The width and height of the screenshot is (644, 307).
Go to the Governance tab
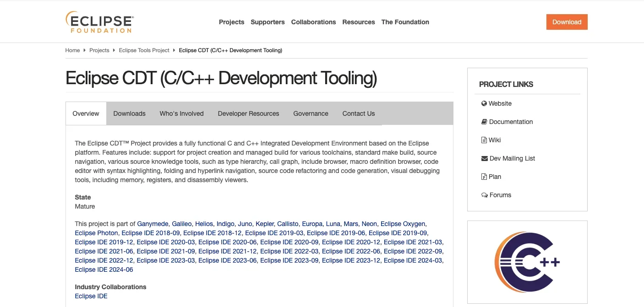(311, 113)
